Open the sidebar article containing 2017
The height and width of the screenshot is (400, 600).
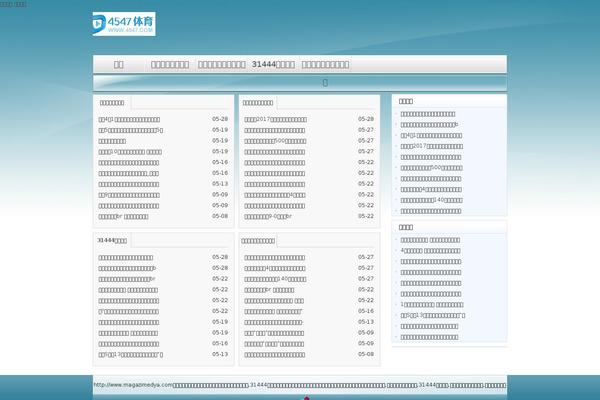coord(432,146)
